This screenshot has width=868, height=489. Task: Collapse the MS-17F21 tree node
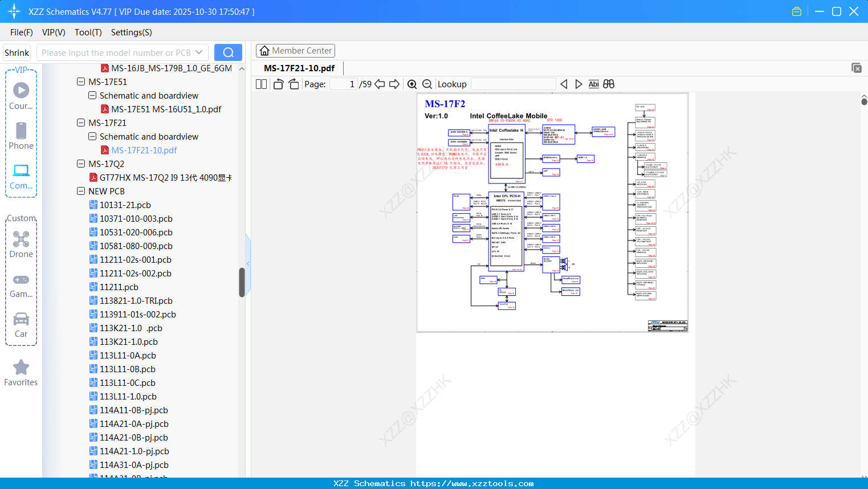pos(81,123)
